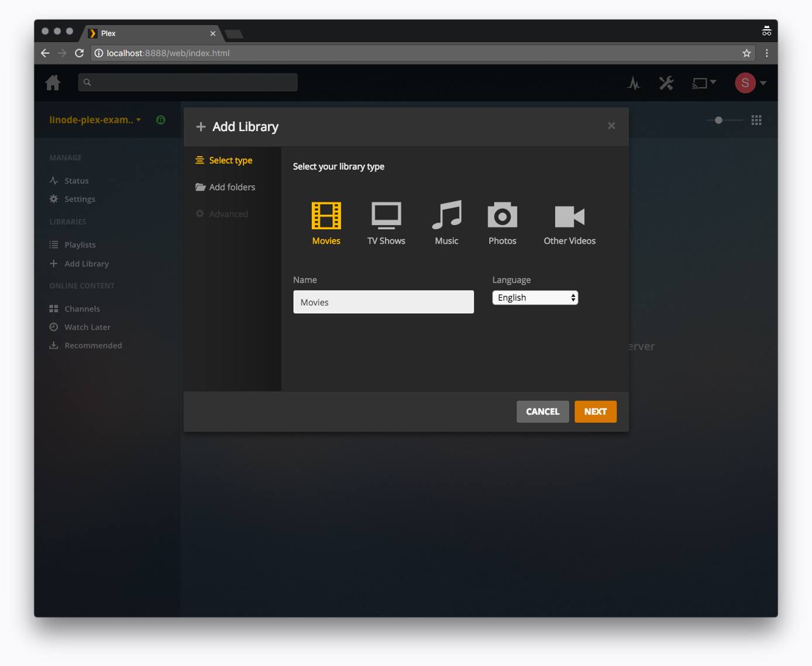Viewport: 812px width, 666px height.
Task: Click the NEXT button
Action: click(595, 411)
